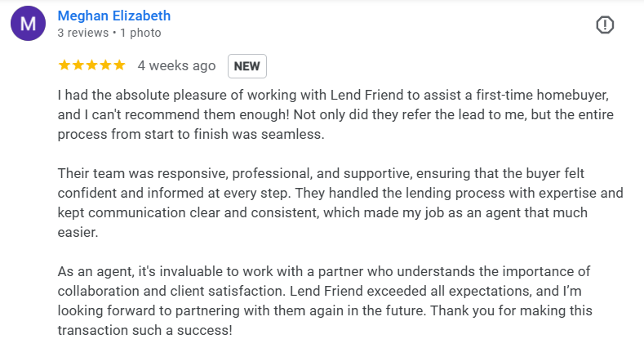The image size is (644, 348).
Task: Click the NEW badge
Action: point(246,66)
